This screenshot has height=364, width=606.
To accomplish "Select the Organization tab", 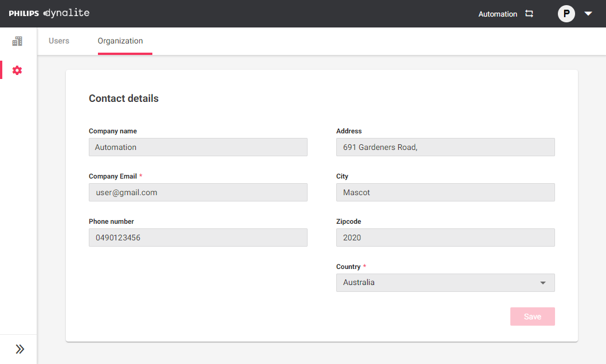I will tap(121, 41).
